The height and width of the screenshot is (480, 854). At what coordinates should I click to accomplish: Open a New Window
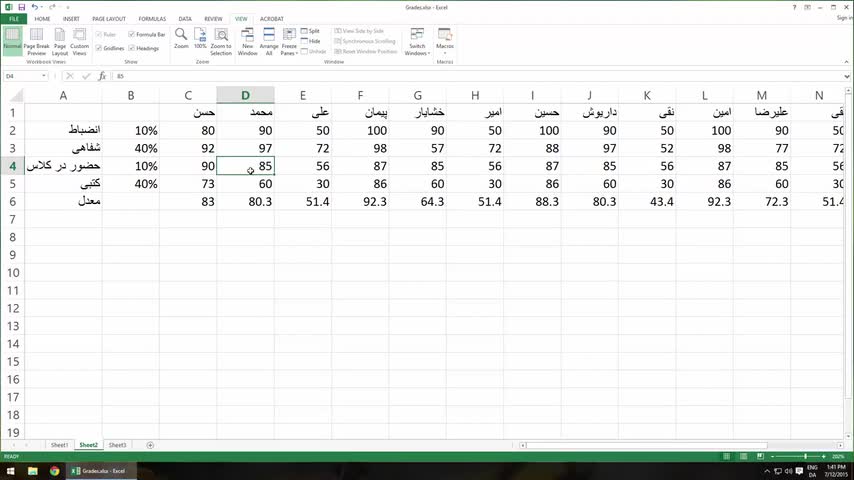tap(247, 41)
